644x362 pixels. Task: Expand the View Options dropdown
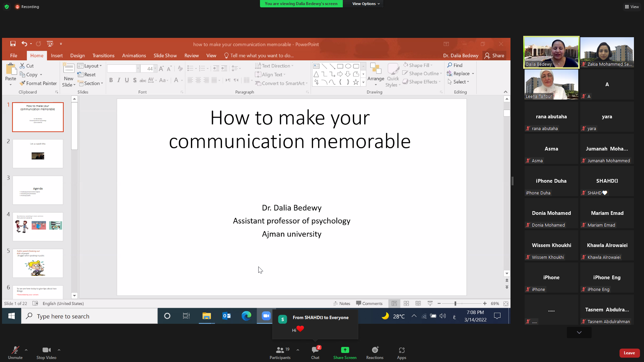[x=366, y=4]
